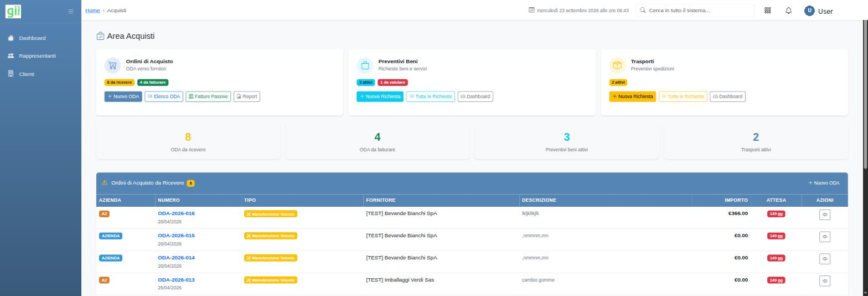
Task: Open Tutte le Richieste in Preventivi Beni
Action: pos(431,96)
